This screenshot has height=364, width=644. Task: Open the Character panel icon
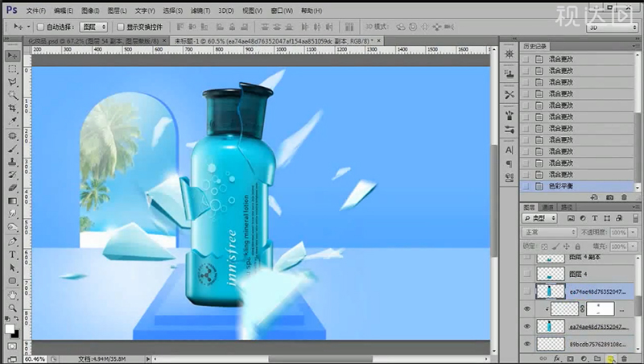click(510, 150)
